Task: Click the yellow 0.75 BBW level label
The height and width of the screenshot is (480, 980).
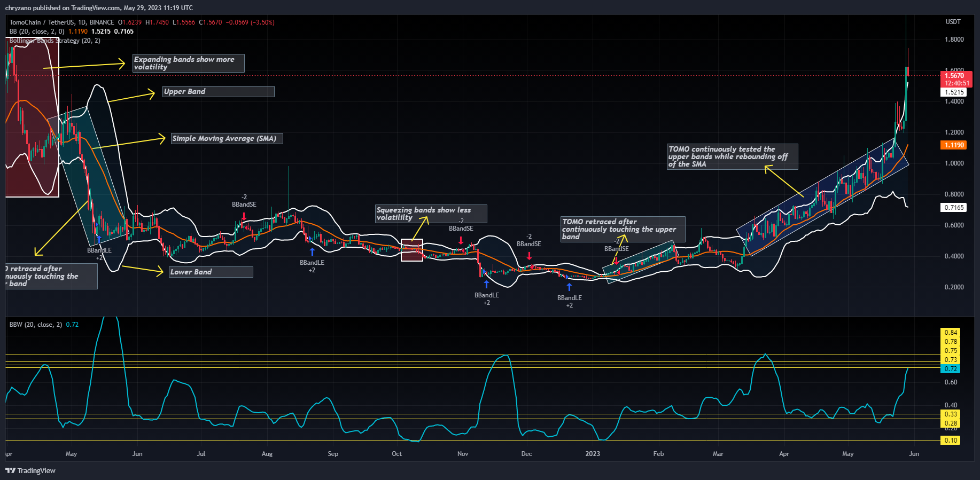Action: tap(951, 351)
